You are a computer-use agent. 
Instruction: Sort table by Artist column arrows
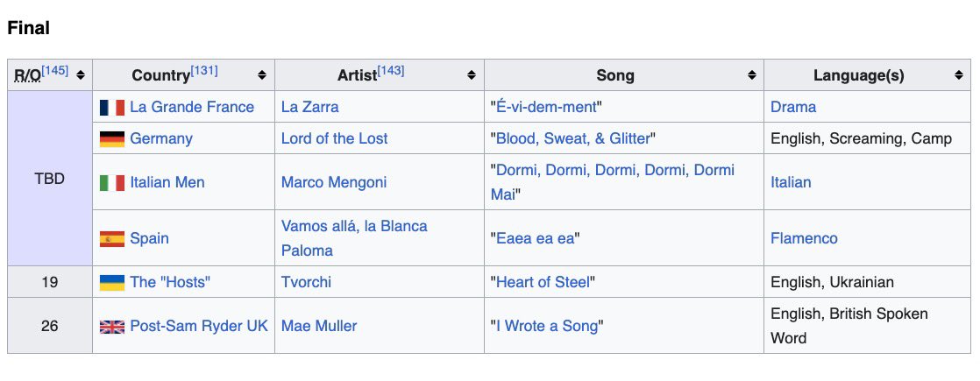[x=472, y=75]
